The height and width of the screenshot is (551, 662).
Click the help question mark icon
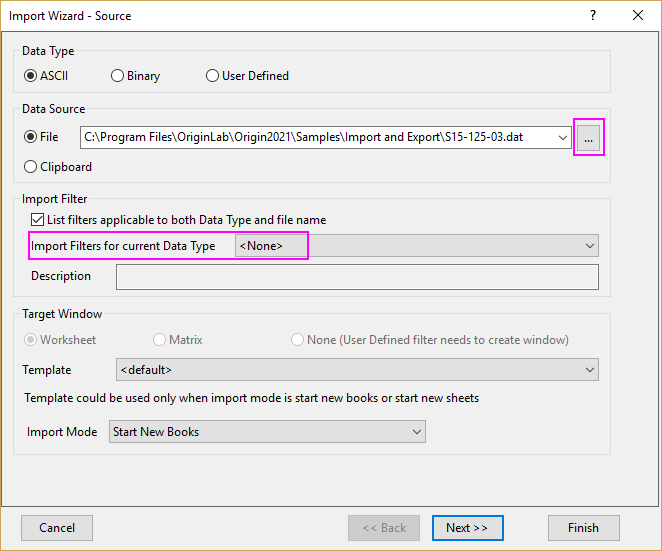pyautogui.click(x=593, y=16)
